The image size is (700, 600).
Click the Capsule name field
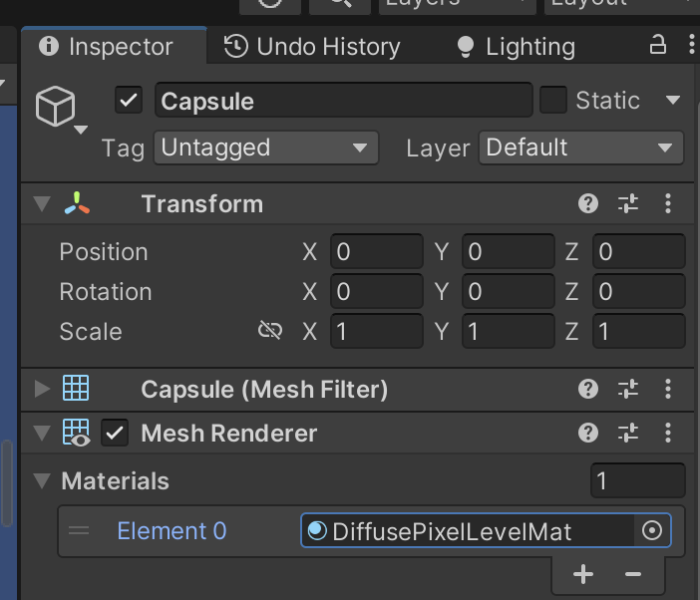[343, 101]
